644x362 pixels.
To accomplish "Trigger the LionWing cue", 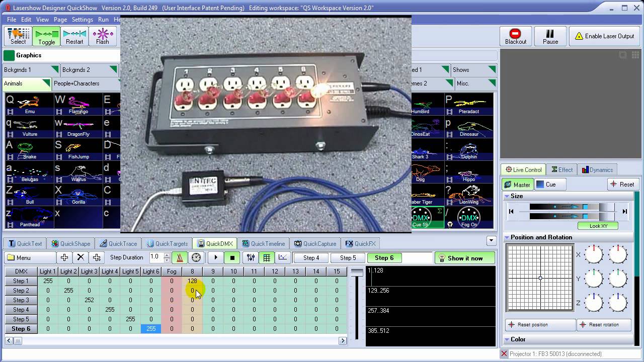I will click(x=469, y=196).
